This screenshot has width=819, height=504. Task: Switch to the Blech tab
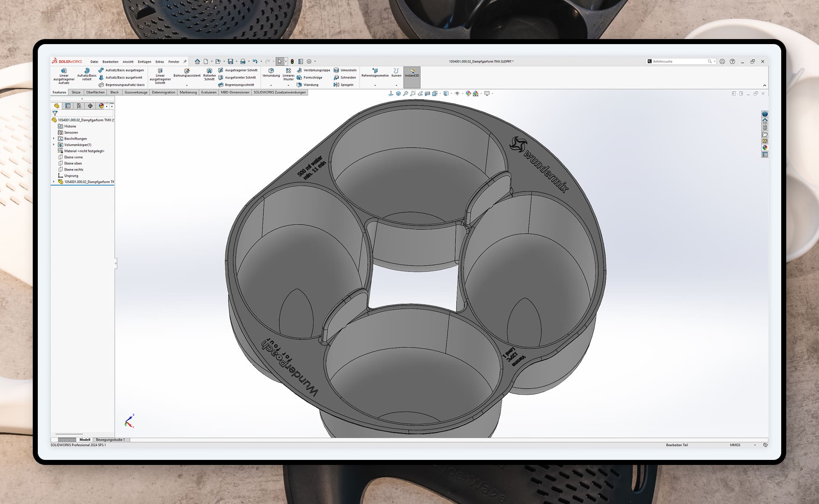(x=114, y=92)
